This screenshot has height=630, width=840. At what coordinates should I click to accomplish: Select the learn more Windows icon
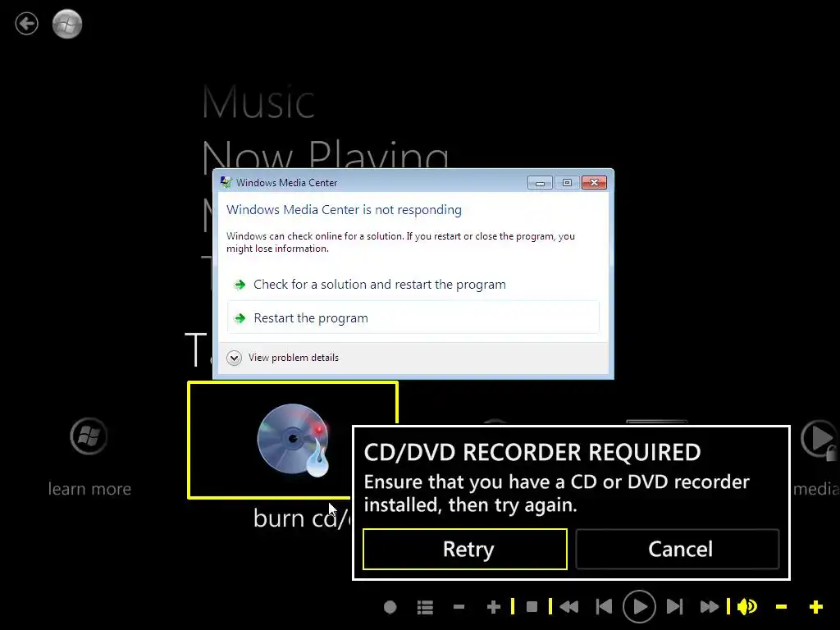89,436
